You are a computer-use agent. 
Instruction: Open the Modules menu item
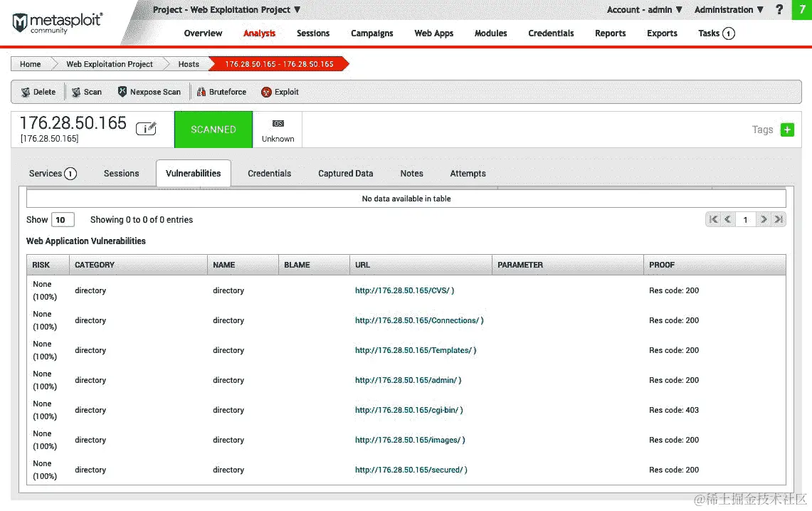click(491, 33)
